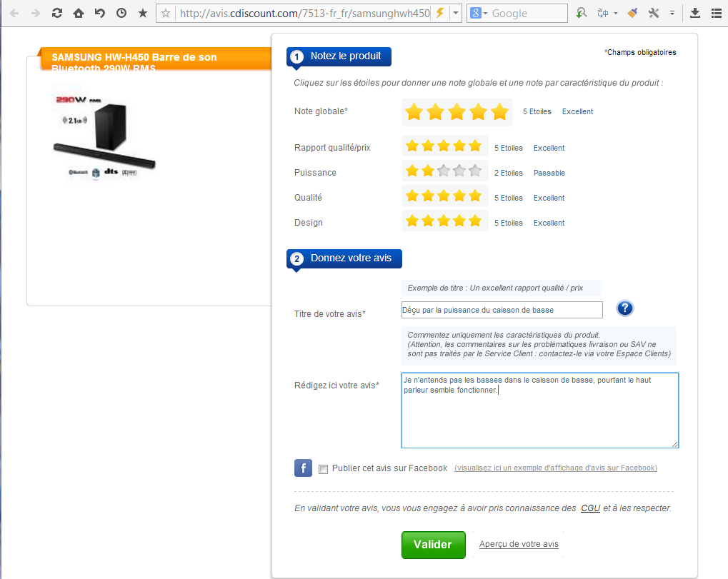Image resolution: width=728 pixels, height=579 pixels.
Task: Click the Facebook logo icon
Action: (x=303, y=468)
